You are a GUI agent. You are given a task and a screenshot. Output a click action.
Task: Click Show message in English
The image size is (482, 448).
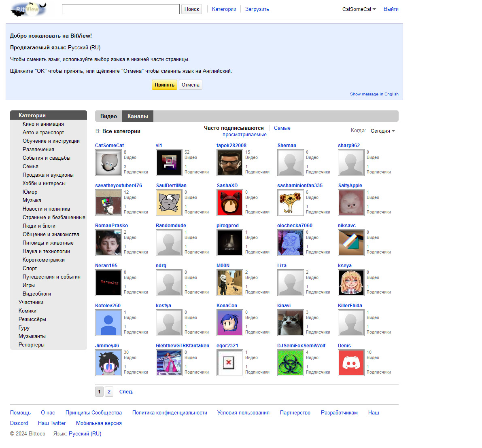(x=374, y=94)
